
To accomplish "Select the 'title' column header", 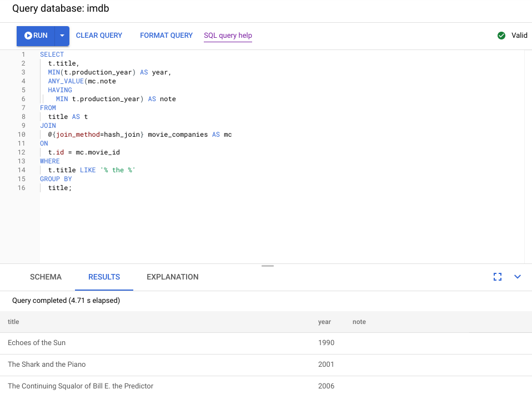I will click(x=13, y=321).
